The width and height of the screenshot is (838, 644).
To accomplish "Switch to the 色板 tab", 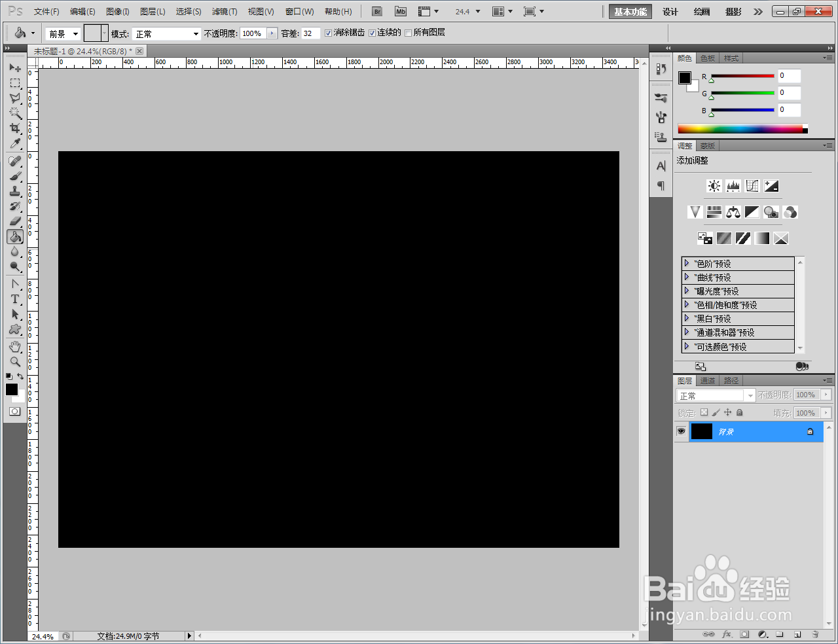I will tap(708, 58).
